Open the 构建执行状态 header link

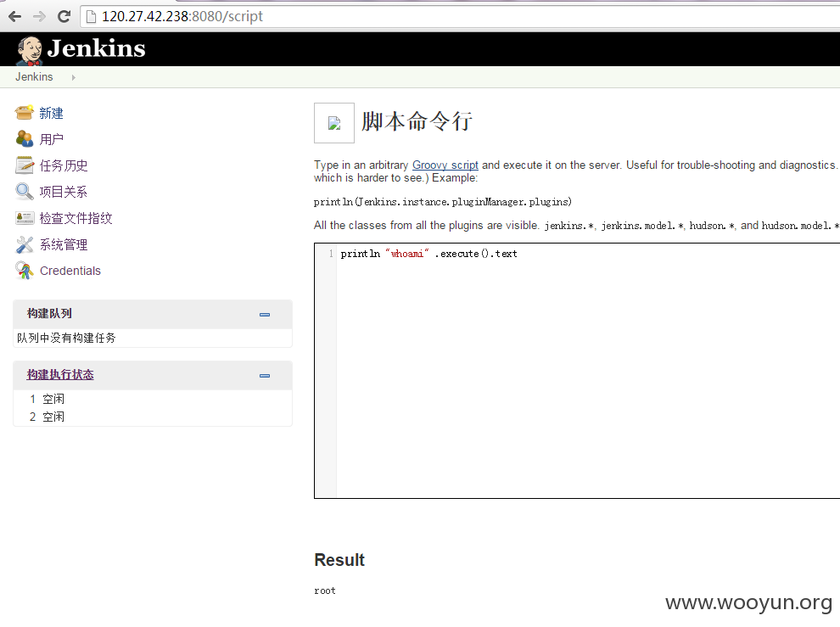pyautogui.click(x=60, y=375)
